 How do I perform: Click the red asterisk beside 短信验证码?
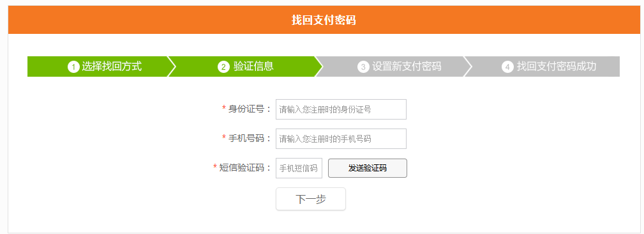pos(215,167)
